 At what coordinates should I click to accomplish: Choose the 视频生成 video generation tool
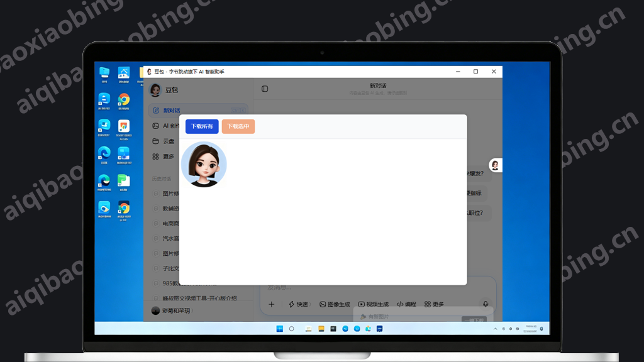pos(374,304)
